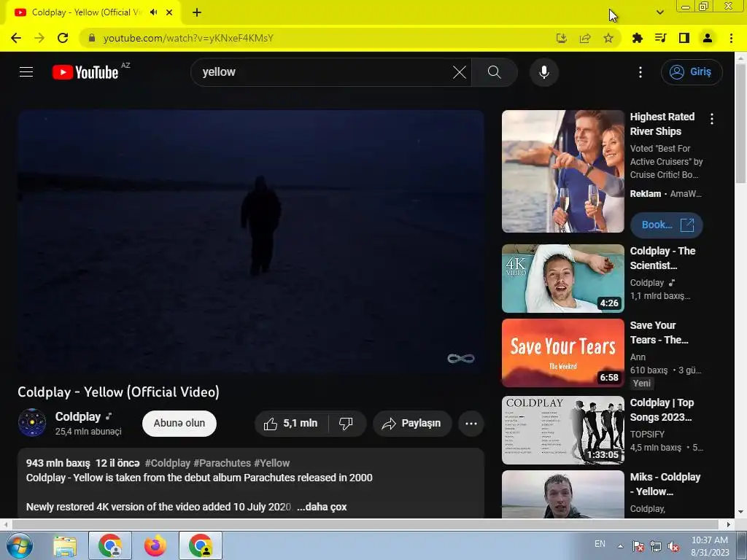
Task: Open a new browser tab
Action: click(197, 12)
